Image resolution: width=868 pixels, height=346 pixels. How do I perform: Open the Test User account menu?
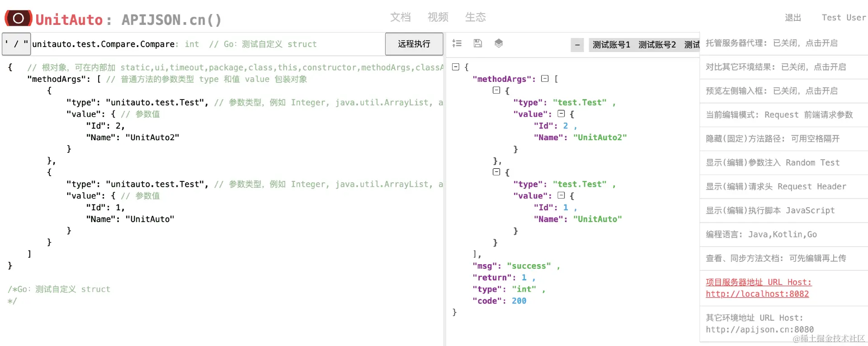[x=844, y=18]
